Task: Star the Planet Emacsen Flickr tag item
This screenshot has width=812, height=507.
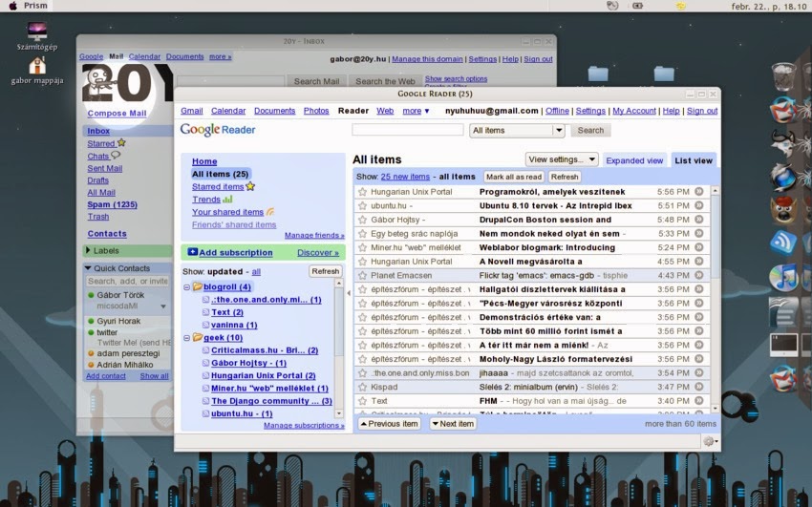Action: [x=362, y=275]
